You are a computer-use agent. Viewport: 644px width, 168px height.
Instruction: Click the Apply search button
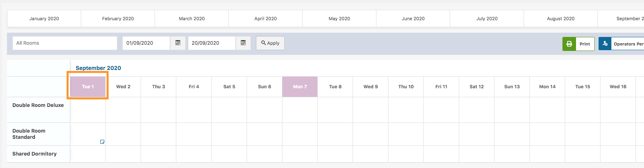pyautogui.click(x=270, y=43)
